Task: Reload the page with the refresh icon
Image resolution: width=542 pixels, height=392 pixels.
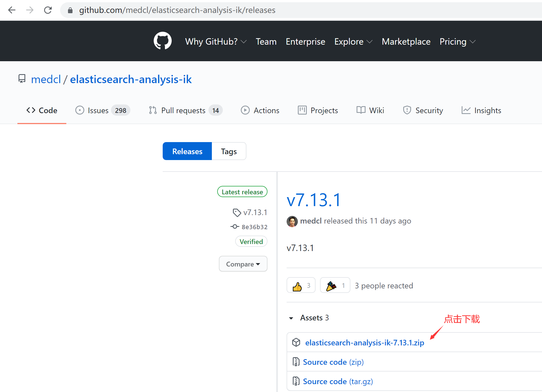Action: point(48,10)
